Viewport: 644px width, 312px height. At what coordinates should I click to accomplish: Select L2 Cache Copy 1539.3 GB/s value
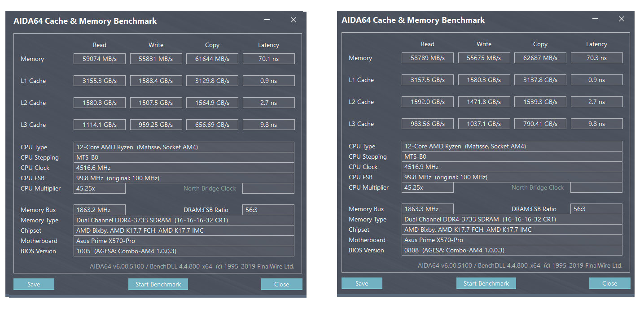540,102
